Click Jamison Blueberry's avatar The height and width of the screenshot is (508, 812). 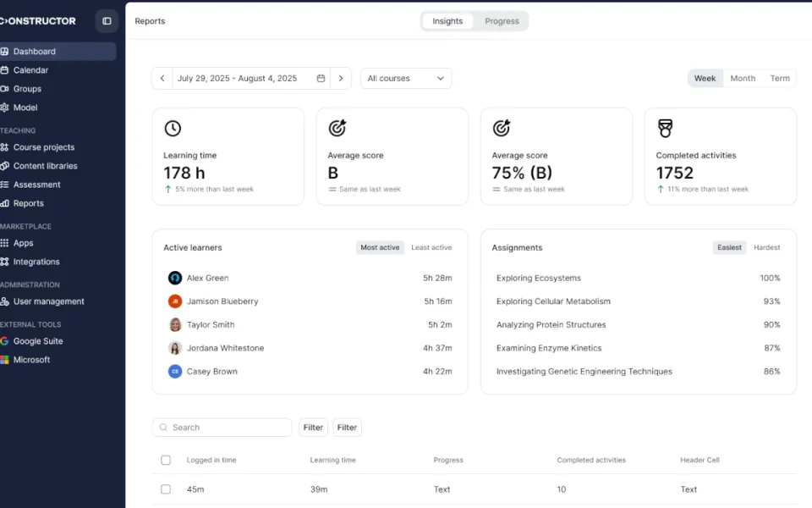pos(175,301)
